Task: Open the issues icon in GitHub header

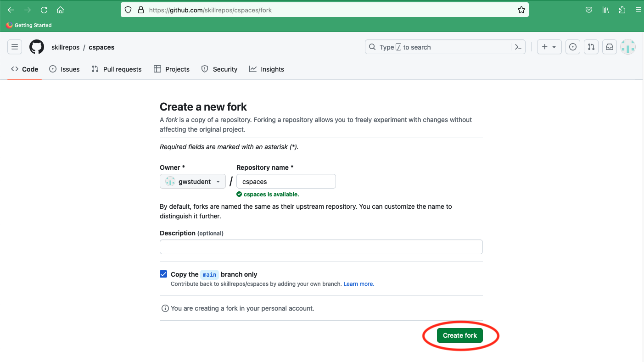Action: [572, 47]
